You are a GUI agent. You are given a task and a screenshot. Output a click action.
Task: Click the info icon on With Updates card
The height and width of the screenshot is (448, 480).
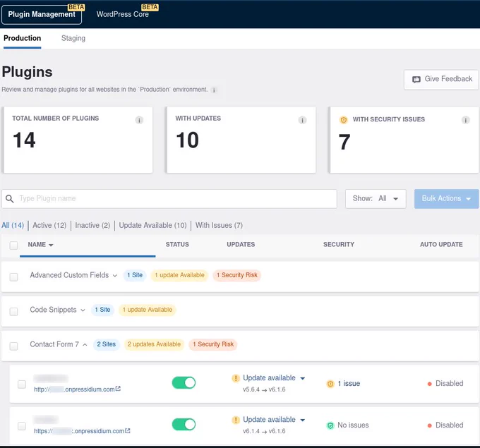[x=302, y=120]
